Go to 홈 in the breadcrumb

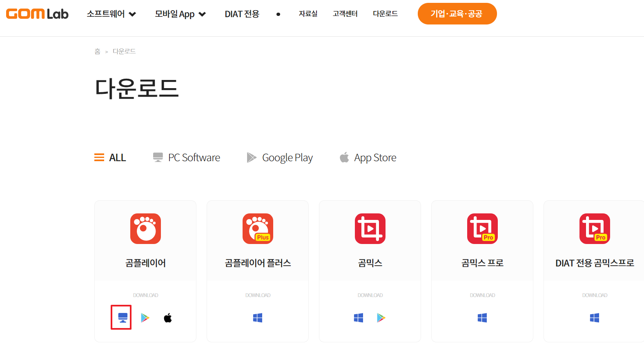[x=97, y=51]
